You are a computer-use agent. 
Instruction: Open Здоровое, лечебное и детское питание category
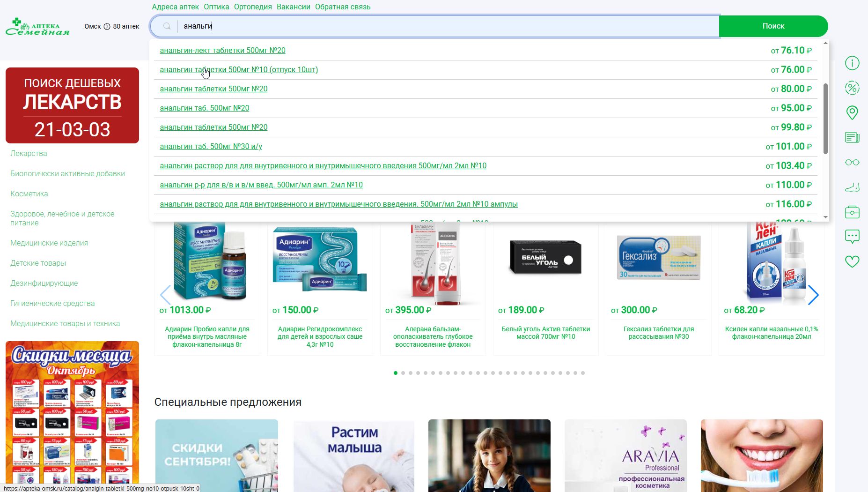tap(62, 218)
